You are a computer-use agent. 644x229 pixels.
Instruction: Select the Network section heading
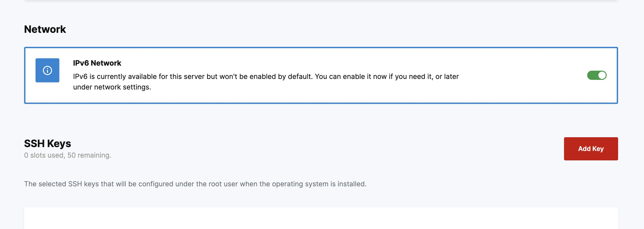tap(45, 29)
